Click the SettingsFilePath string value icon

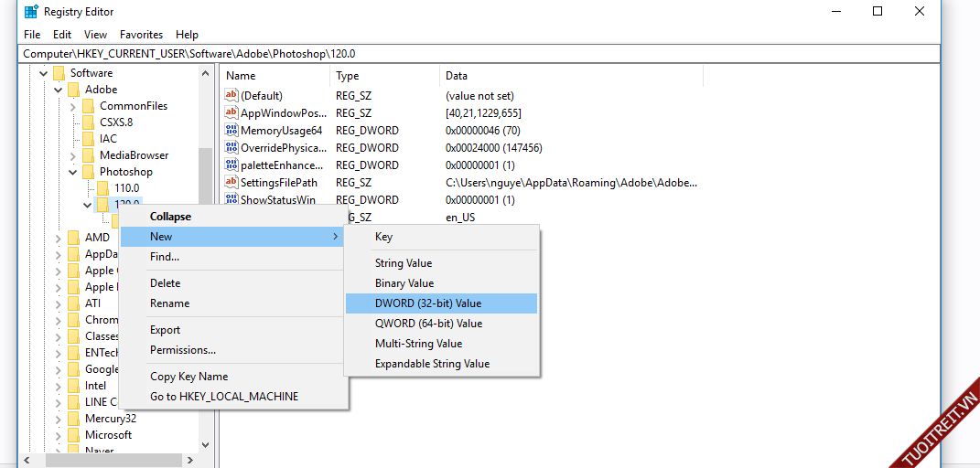[232, 183]
